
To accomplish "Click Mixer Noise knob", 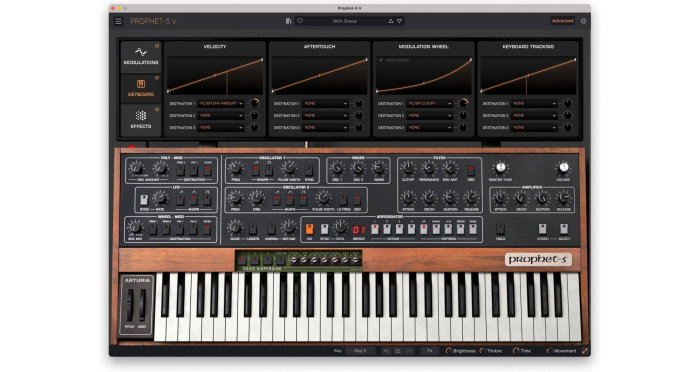I will 379,168.
